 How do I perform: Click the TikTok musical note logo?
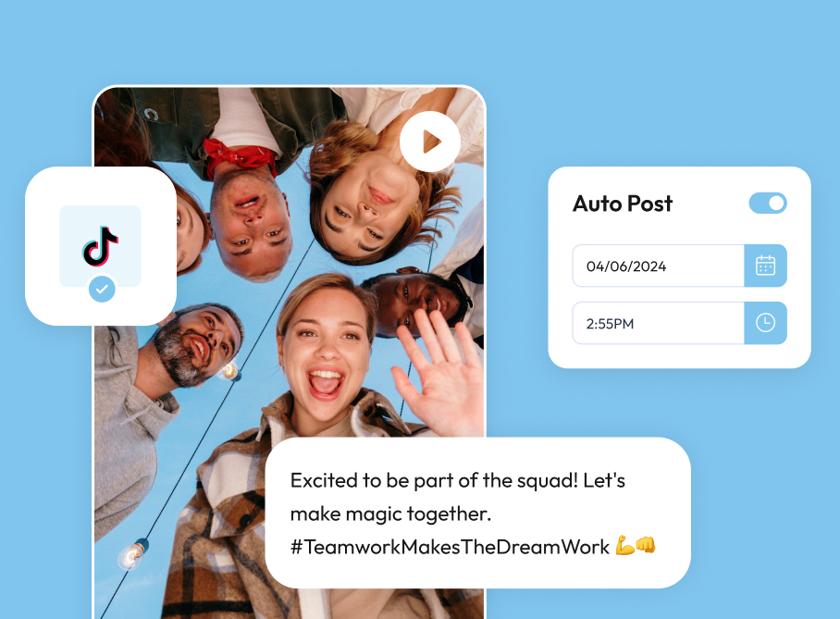[x=102, y=245]
